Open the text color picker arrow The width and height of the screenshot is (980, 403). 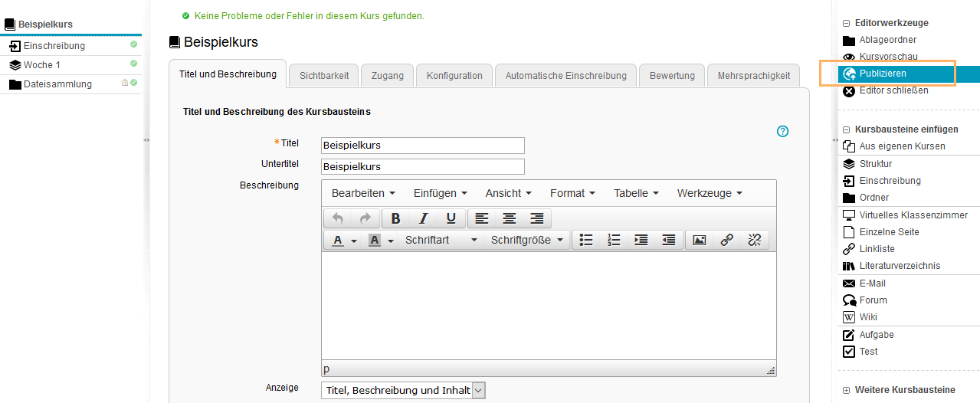point(354,241)
